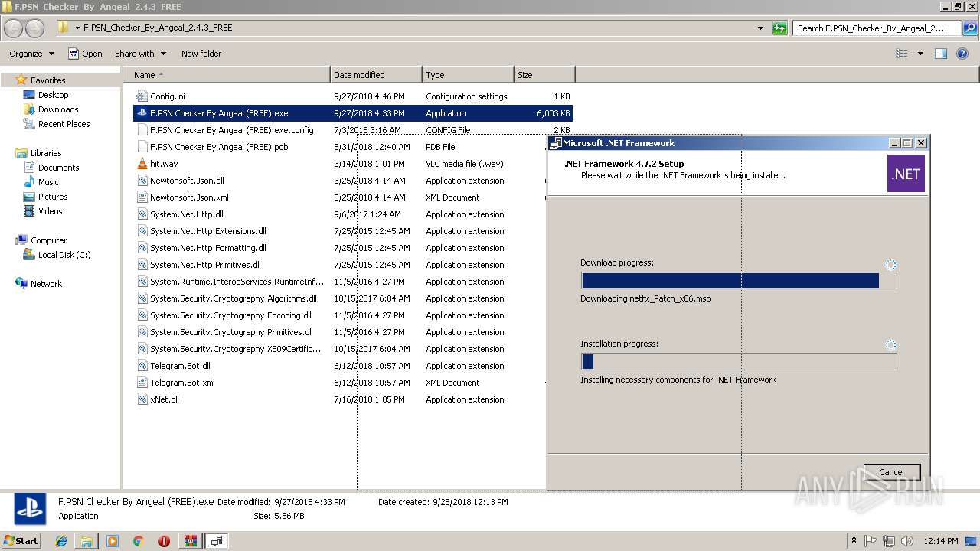Image resolution: width=980 pixels, height=551 pixels.
Task: Click the volume speaker tray icon
Action: 906,541
